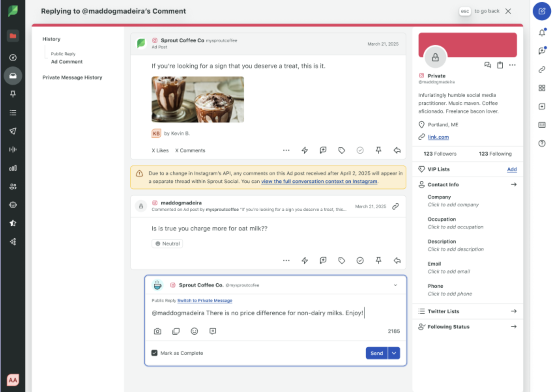Open the compass Feeds icon in sidebar

click(x=13, y=57)
